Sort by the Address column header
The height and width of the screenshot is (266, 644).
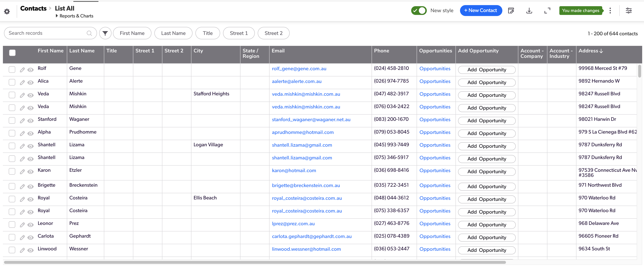[x=591, y=51]
